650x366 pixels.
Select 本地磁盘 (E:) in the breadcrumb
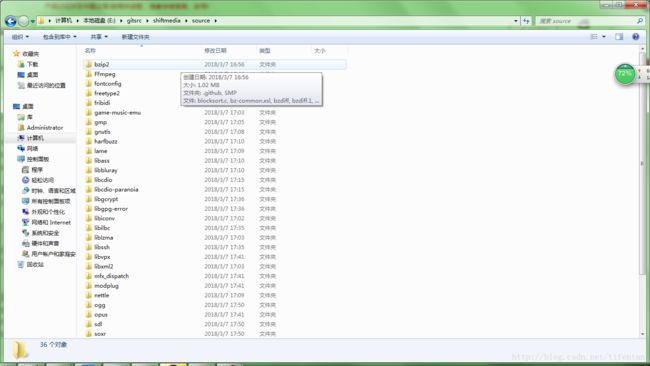(x=99, y=20)
